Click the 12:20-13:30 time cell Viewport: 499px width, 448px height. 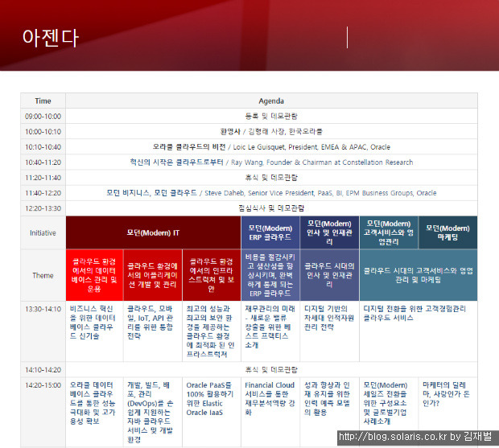[43, 208]
